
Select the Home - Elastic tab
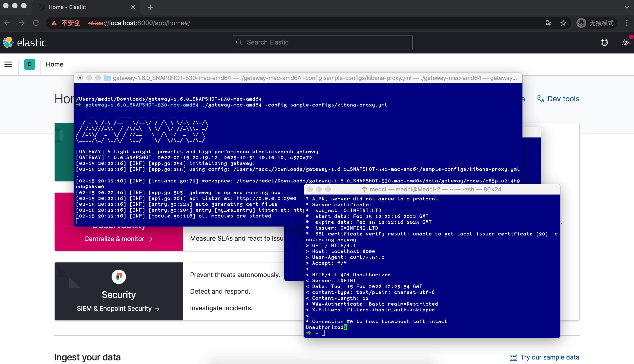pyautogui.click(x=86, y=7)
